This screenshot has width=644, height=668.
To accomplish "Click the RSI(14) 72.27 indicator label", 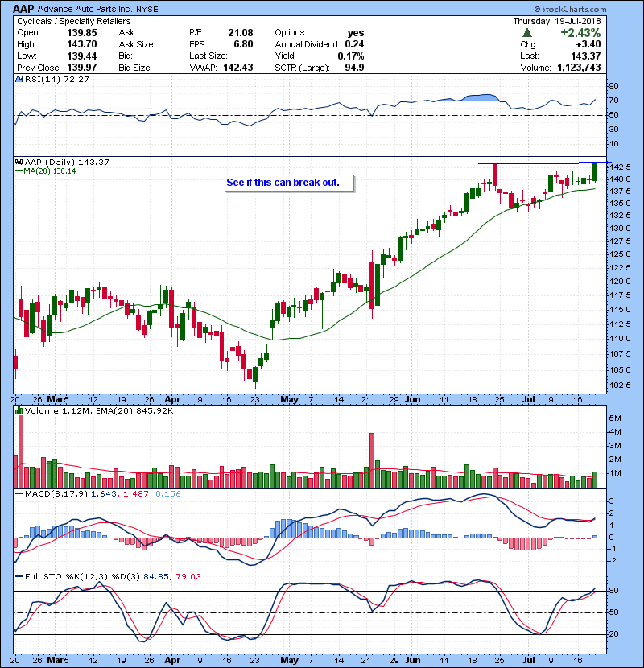I will coord(56,79).
